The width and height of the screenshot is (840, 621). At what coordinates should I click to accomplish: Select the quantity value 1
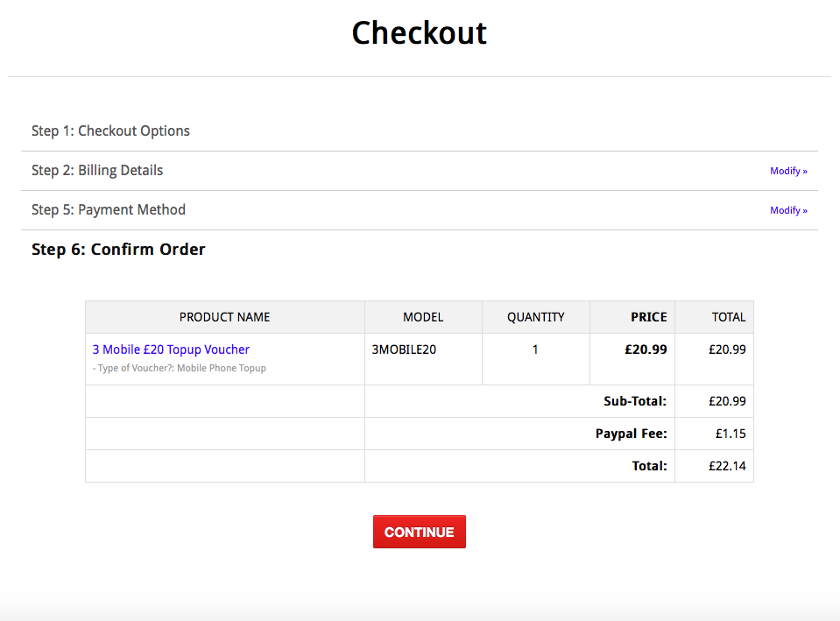pos(535,349)
